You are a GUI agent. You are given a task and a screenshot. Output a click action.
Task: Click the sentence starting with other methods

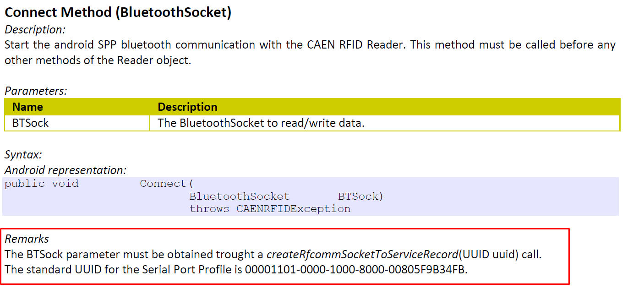click(x=98, y=60)
